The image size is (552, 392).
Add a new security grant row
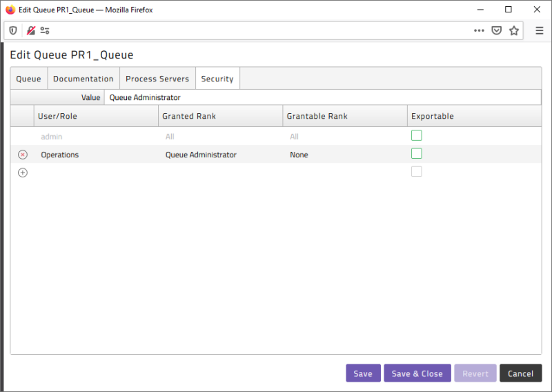[23, 173]
